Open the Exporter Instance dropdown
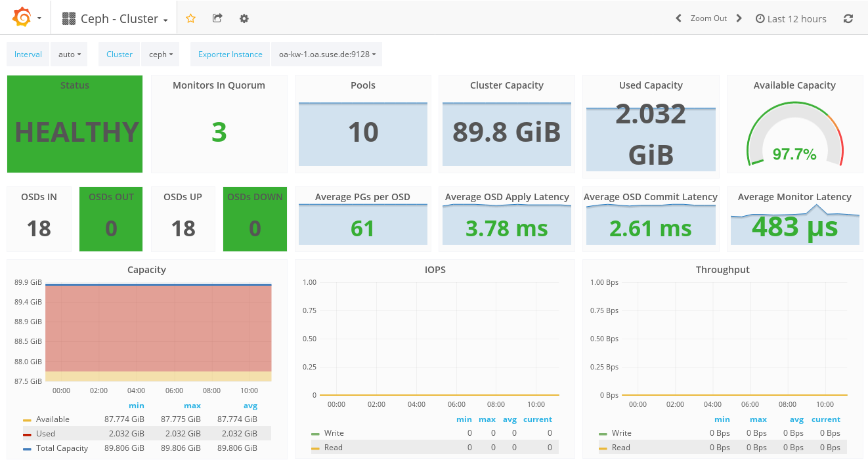868x464 pixels. [327, 54]
